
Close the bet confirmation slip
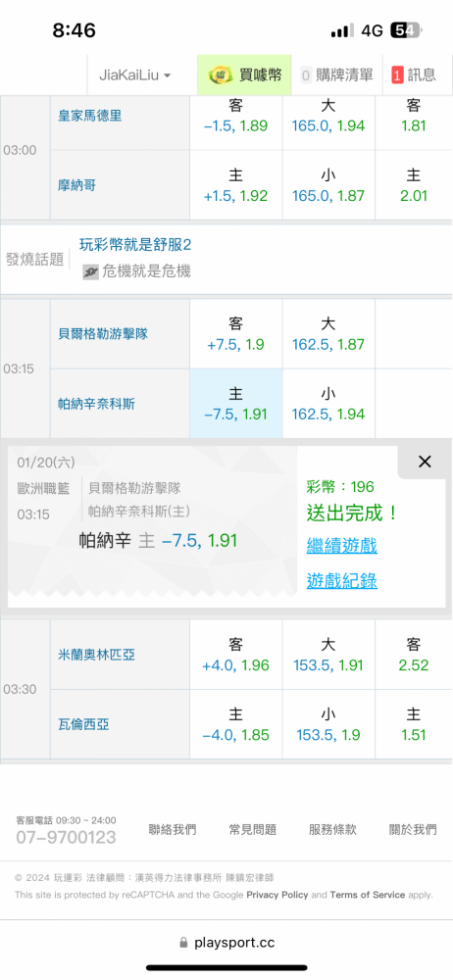[425, 462]
